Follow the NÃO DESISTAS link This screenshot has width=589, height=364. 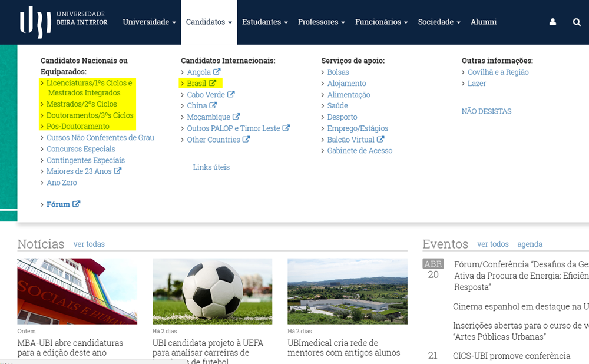tap(487, 111)
